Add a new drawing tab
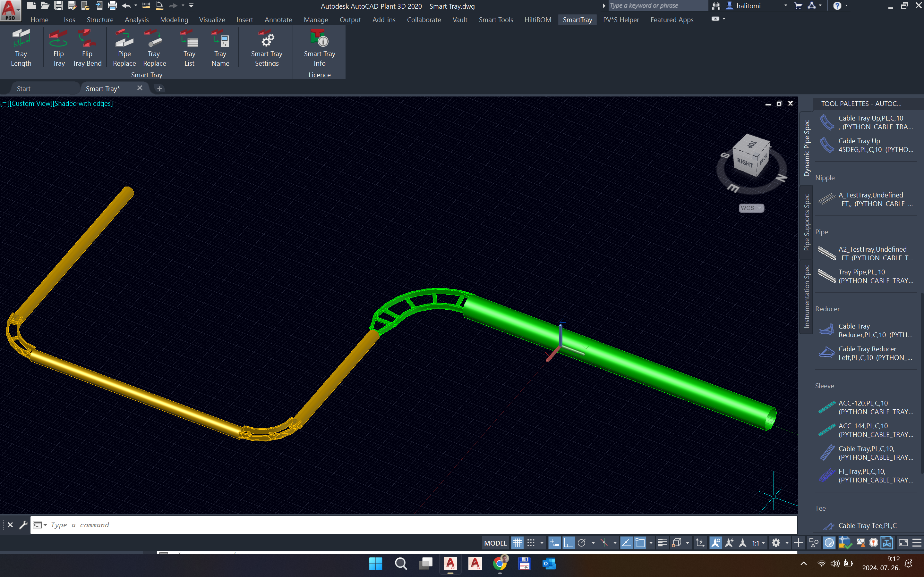 (159, 88)
